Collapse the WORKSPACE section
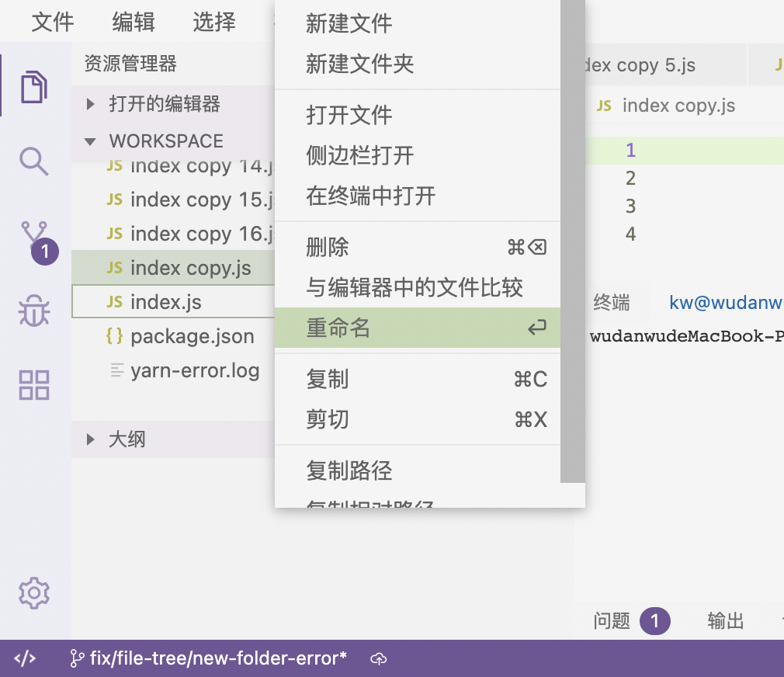784x677 pixels. [x=173, y=141]
